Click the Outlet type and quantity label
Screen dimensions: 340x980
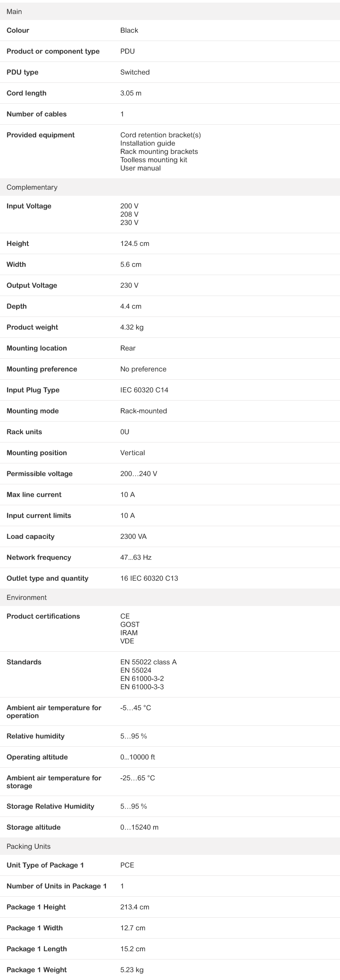point(48,578)
